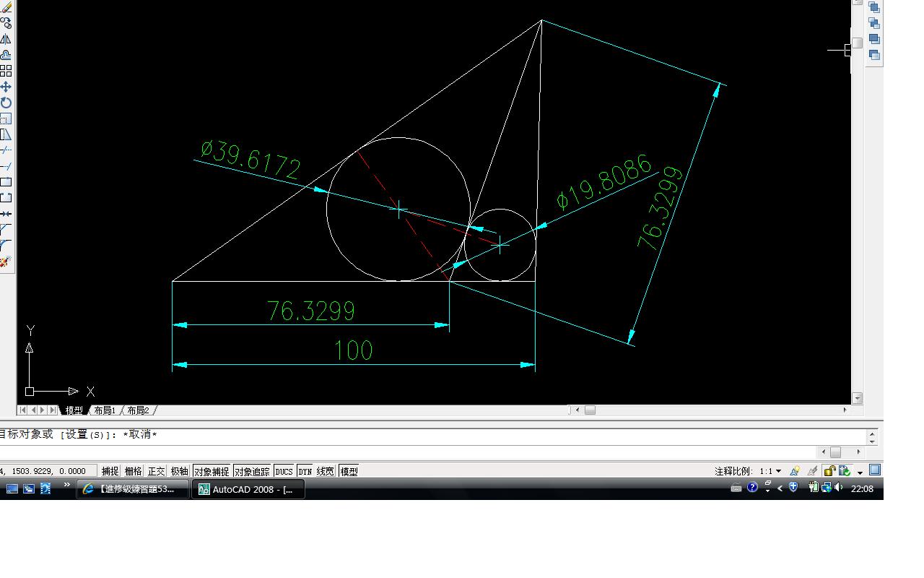Switch to the 模型 model tab

(x=74, y=410)
